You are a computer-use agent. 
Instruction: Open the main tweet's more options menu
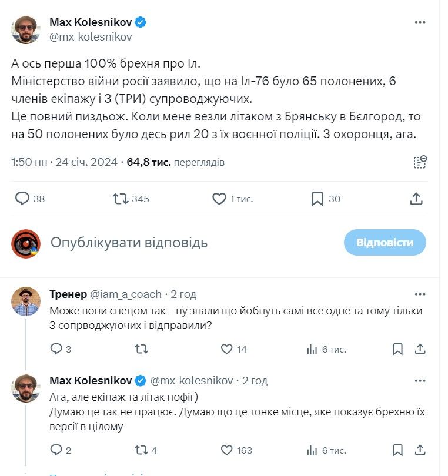pos(420,22)
